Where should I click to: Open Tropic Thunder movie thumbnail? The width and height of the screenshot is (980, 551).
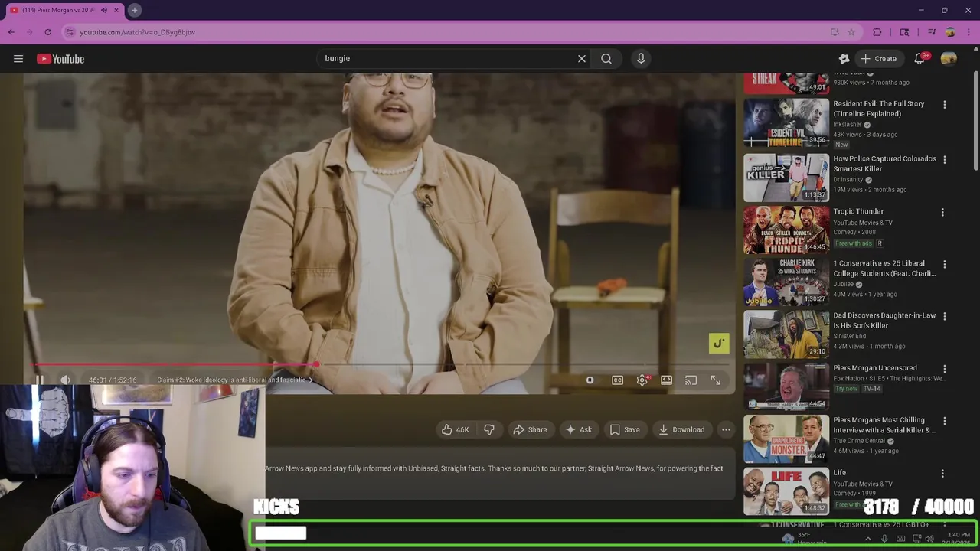786,230
